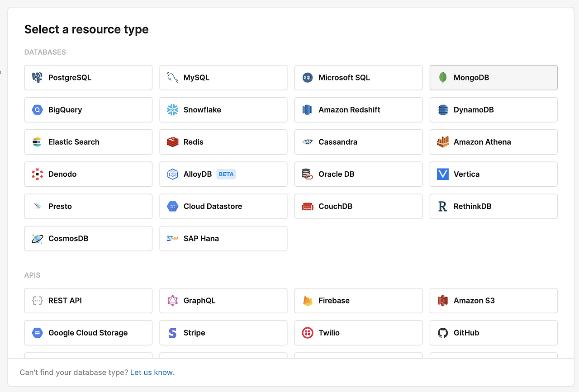This screenshot has height=392, width=579.
Task: Click the Twilio red circle icon
Action: point(308,333)
